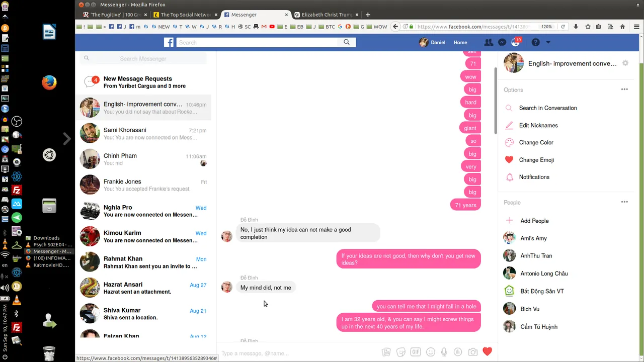Click the camera icon in the composer
This screenshot has height=362, width=644.
[x=472, y=352]
